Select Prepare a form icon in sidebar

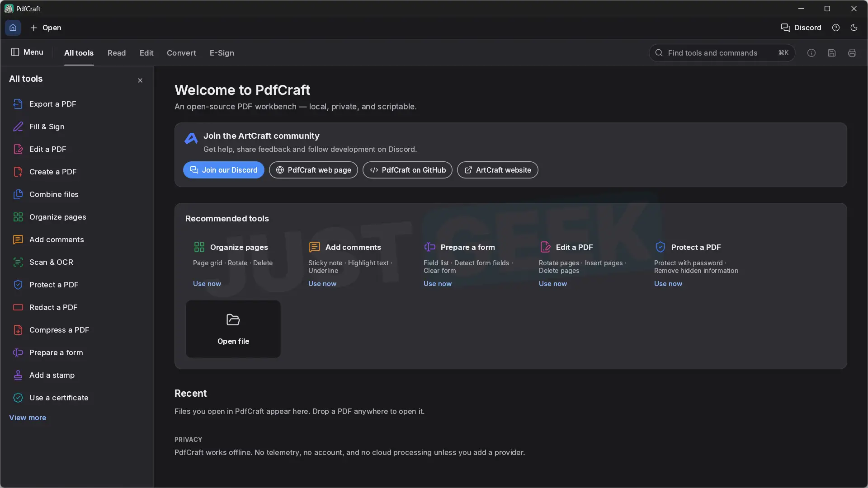[18, 352]
